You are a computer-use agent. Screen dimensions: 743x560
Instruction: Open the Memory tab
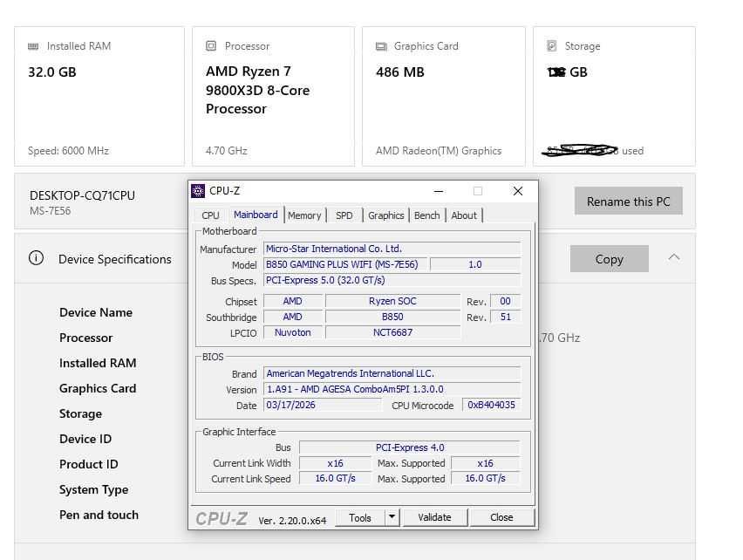point(304,215)
